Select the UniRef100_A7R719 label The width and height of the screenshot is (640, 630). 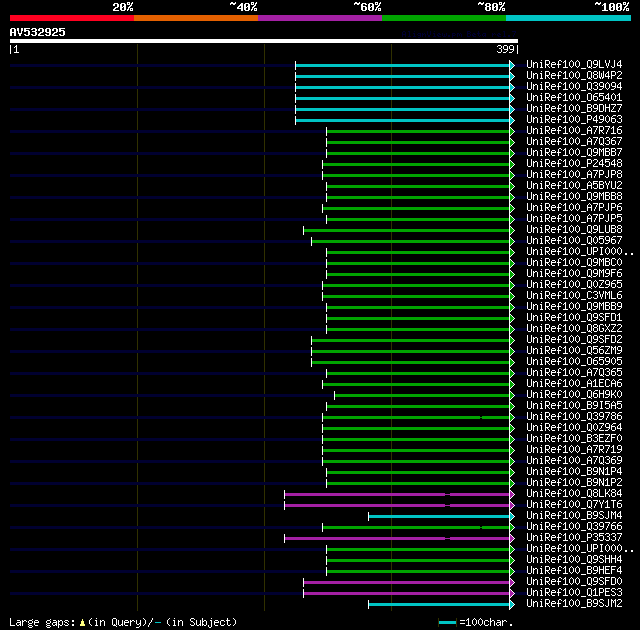pos(574,450)
